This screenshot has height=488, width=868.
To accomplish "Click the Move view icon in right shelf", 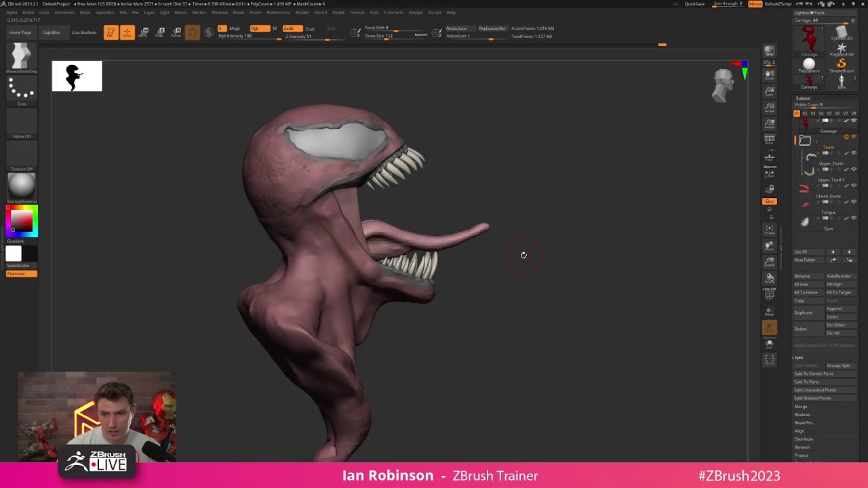I will (769, 246).
